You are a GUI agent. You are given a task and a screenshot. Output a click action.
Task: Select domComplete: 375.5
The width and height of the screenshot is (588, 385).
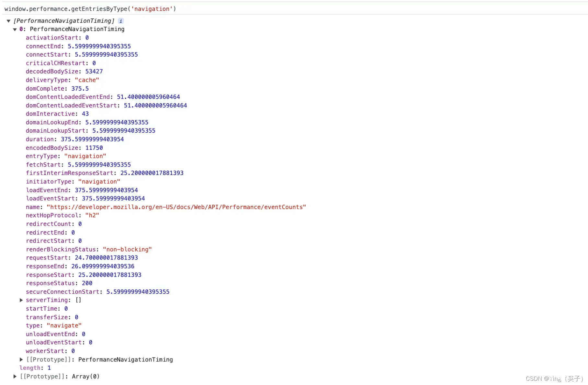point(57,88)
